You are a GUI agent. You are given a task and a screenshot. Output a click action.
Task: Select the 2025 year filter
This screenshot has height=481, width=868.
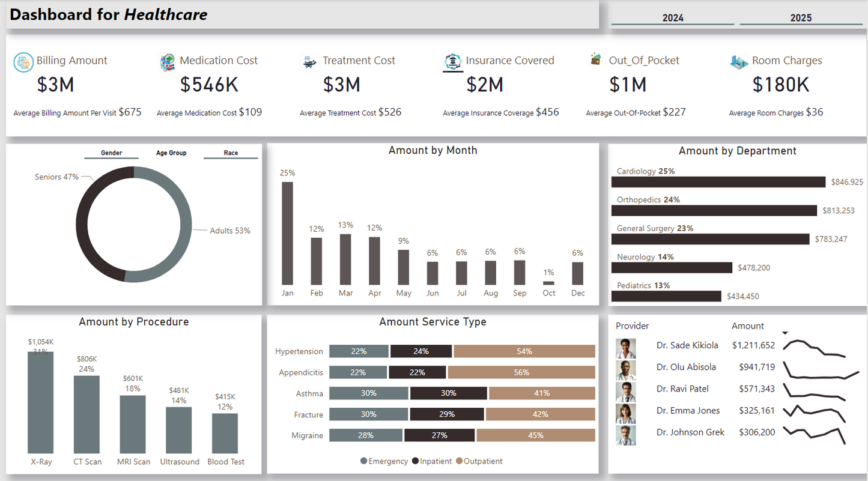[801, 18]
